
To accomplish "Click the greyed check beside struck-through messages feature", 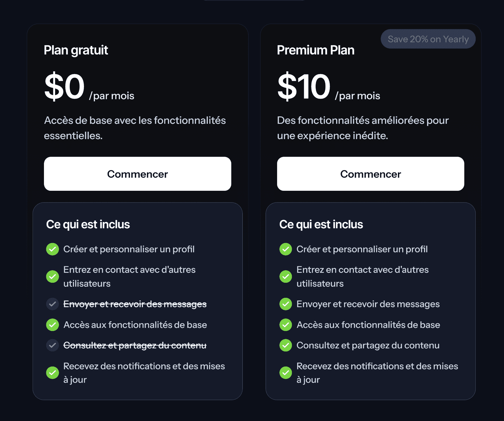I will (52, 304).
